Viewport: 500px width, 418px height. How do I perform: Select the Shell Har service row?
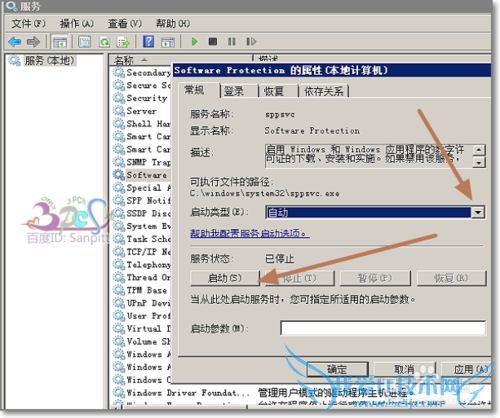point(142,124)
